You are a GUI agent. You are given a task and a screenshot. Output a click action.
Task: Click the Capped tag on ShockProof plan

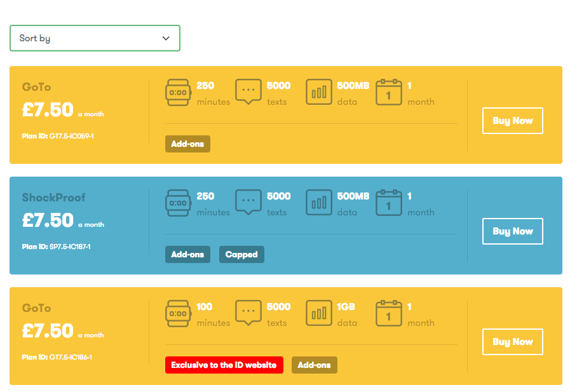[x=241, y=254]
